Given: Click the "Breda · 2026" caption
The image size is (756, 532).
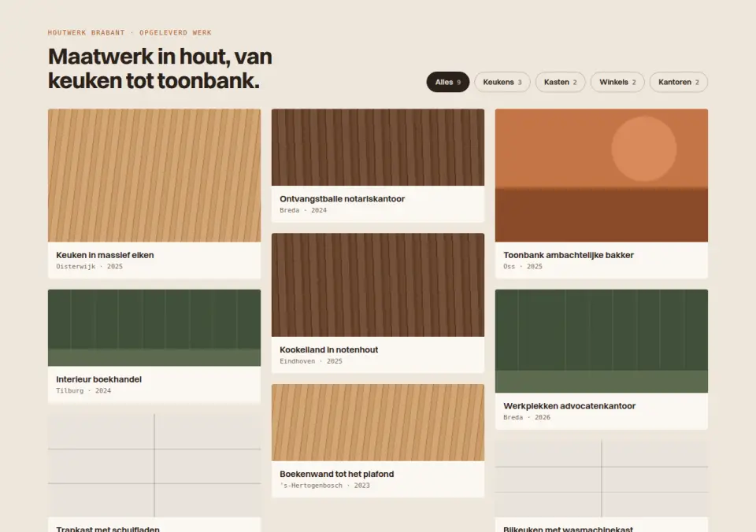Looking at the screenshot, I should (x=527, y=417).
